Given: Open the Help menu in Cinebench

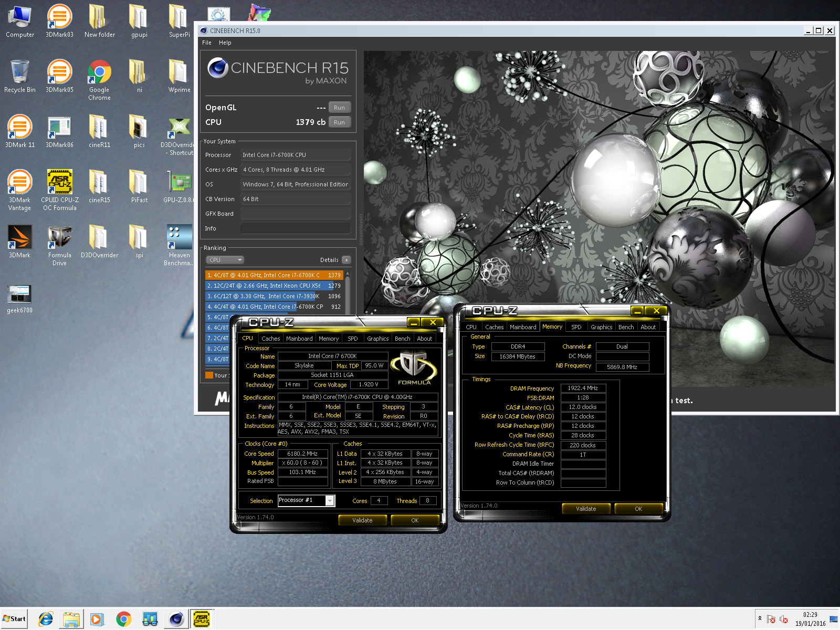Looking at the screenshot, I should [x=225, y=43].
